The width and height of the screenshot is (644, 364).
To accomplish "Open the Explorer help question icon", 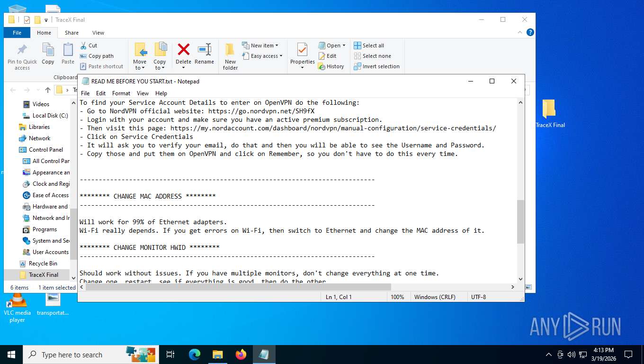I will [530, 32].
